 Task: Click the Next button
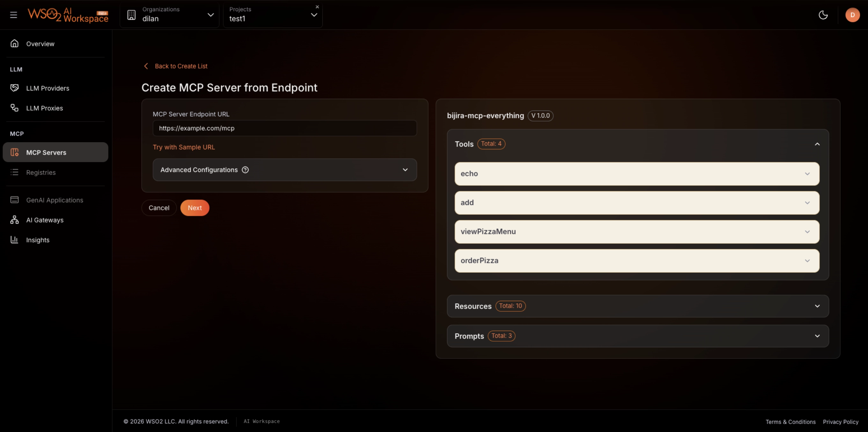[195, 208]
